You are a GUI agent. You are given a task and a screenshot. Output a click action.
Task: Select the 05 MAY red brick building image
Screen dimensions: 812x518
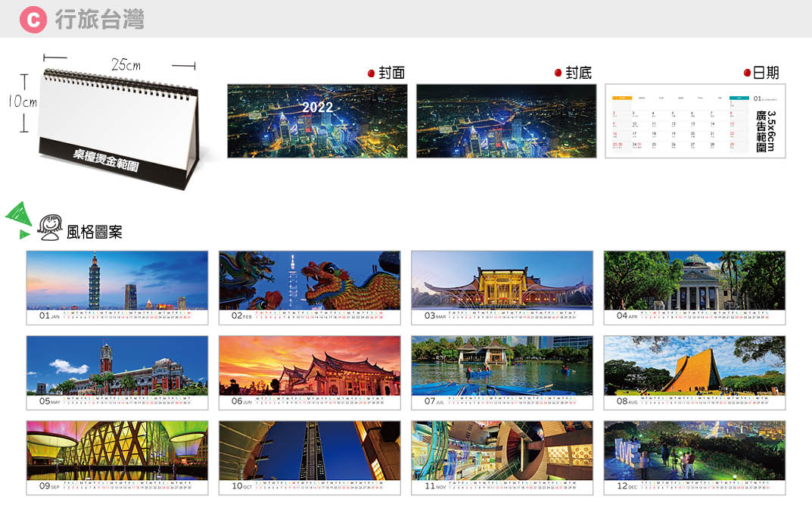click(117, 366)
